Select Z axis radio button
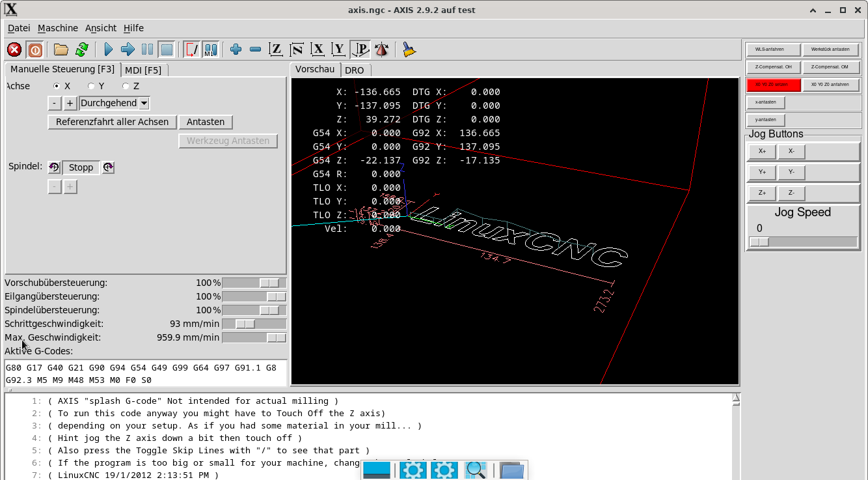Image resolution: width=868 pixels, height=480 pixels. [x=126, y=86]
